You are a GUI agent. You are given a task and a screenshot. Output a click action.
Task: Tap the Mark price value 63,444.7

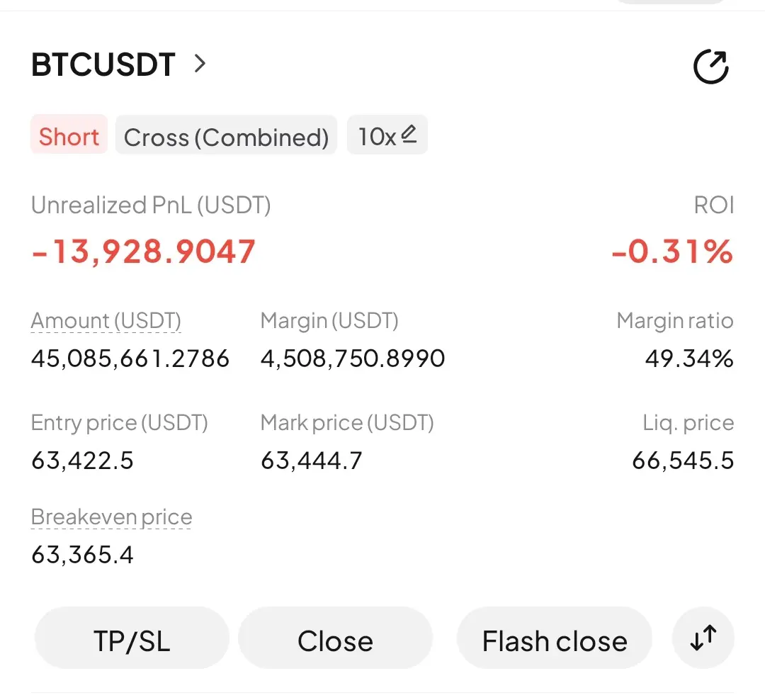pyautogui.click(x=311, y=461)
